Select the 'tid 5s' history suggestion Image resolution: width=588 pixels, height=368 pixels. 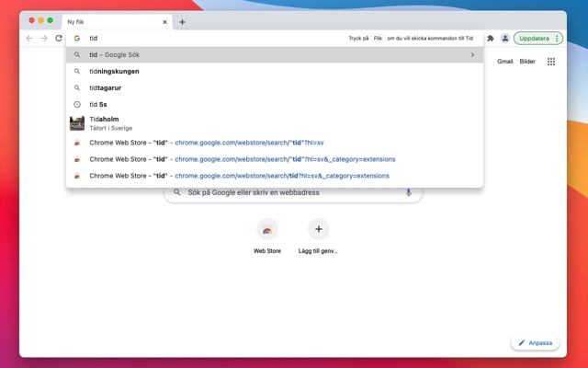pos(275,104)
